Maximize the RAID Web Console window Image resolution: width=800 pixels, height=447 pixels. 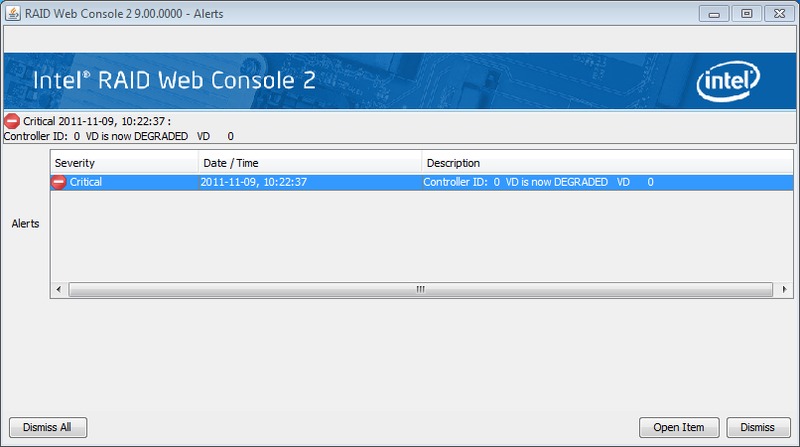click(745, 13)
